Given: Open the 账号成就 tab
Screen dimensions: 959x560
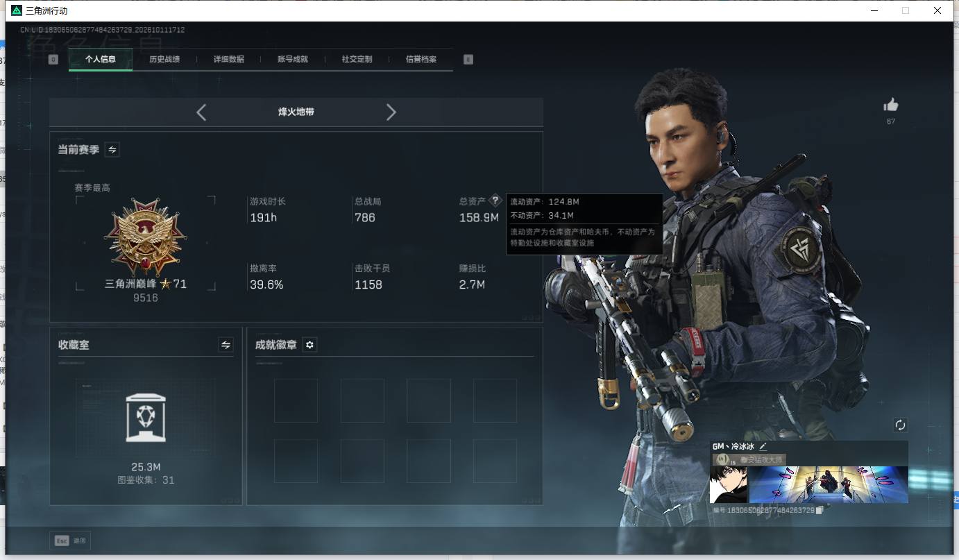Looking at the screenshot, I should point(293,59).
